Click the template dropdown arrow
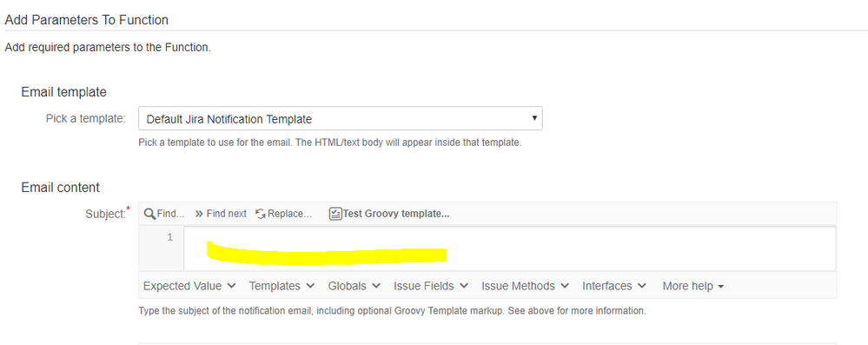 [x=534, y=118]
